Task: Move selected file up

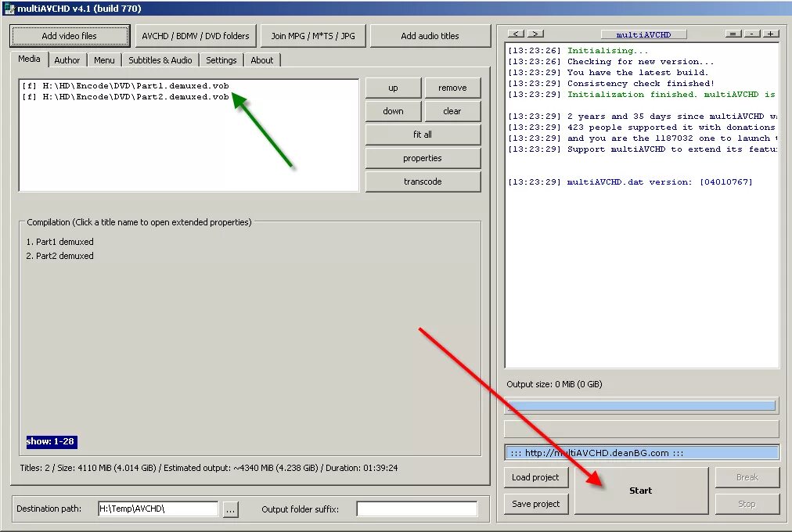Action: pyautogui.click(x=393, y=88)
